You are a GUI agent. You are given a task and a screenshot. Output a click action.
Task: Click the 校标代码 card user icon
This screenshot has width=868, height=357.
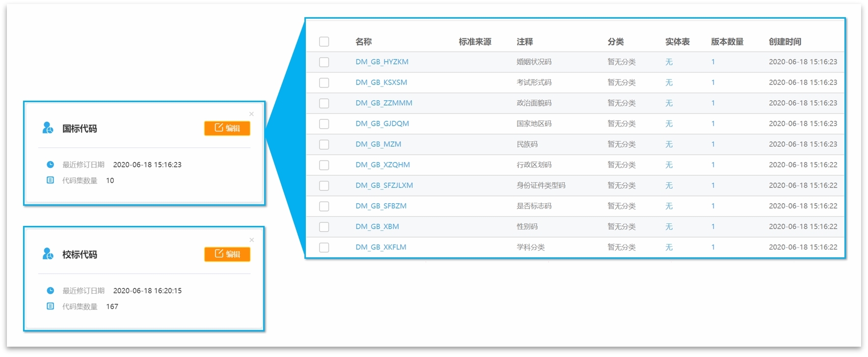[48, 254]
